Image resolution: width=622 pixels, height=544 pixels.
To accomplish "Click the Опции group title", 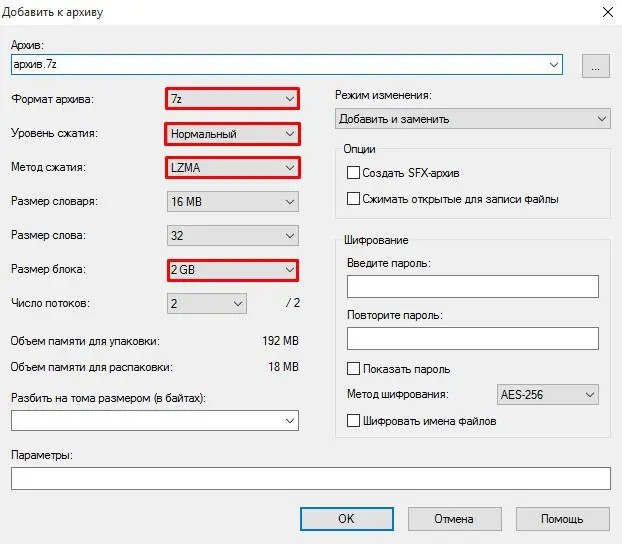I will point(359,149).
